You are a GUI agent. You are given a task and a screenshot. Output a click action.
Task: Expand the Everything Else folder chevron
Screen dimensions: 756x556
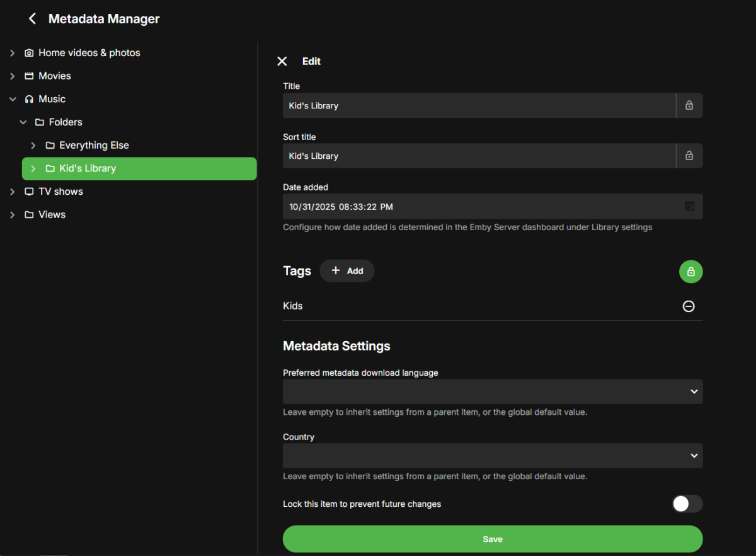(x=33, y=146)
